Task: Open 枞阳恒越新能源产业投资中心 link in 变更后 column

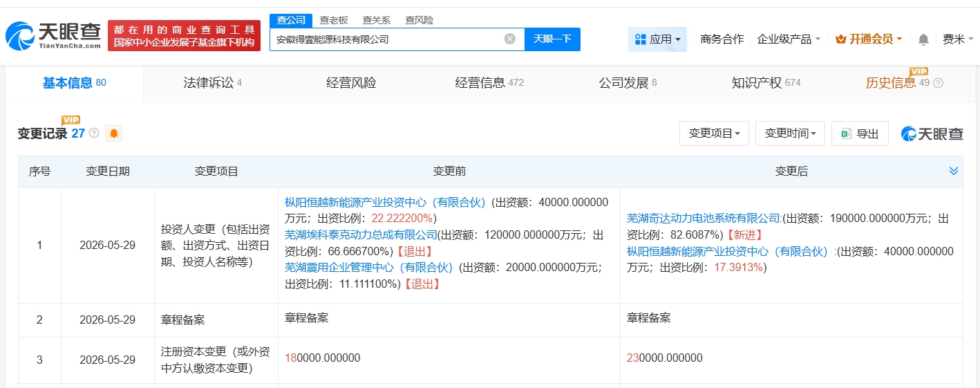Action: (x=727, y=251)
